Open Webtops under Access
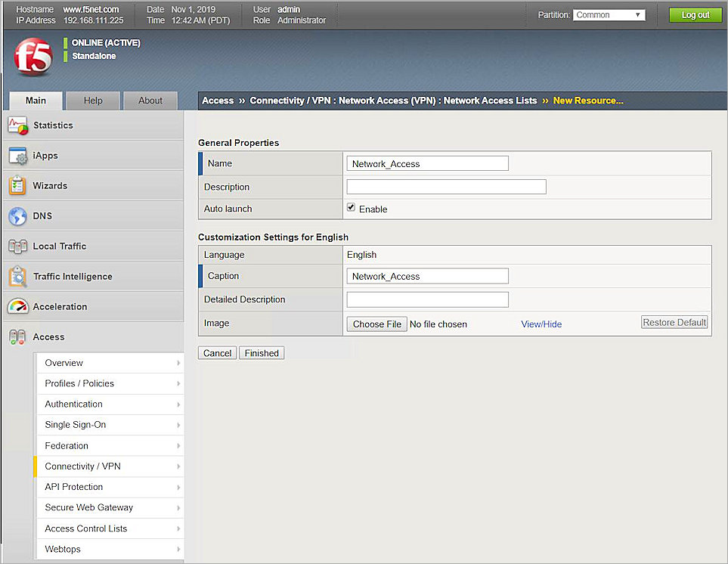Screen dimensions: 728x564 pos(62,549)
